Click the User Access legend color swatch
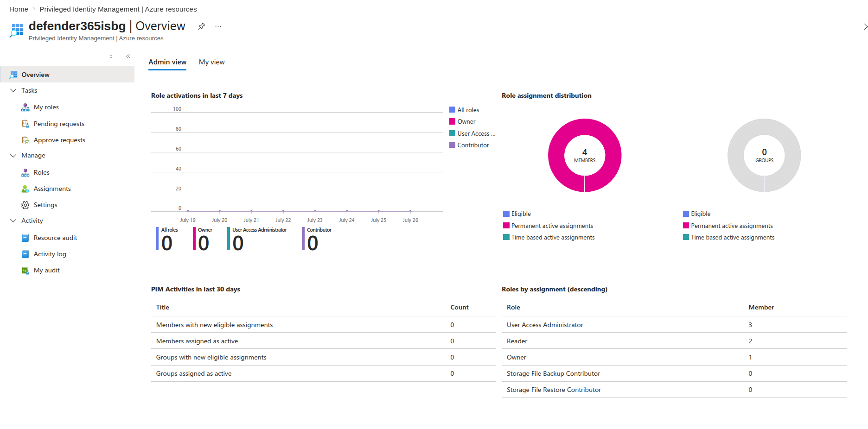This screenshot has height=429, width=868. (x=452, y=133)
